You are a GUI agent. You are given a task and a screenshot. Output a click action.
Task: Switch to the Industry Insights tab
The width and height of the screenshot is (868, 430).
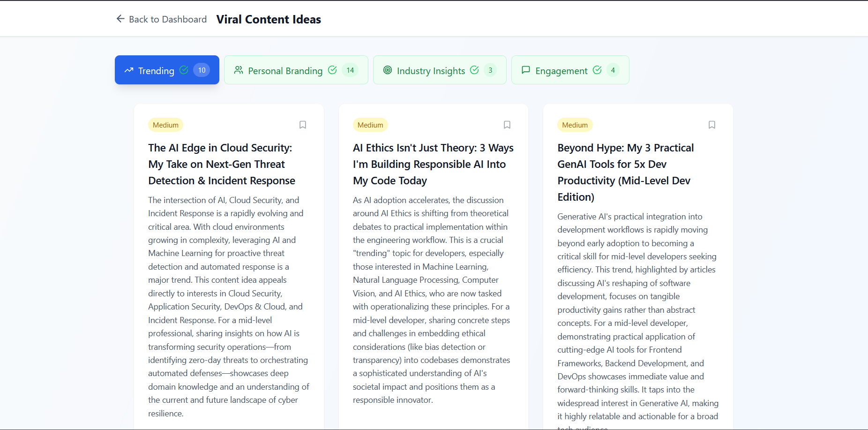tap(440, 70)
